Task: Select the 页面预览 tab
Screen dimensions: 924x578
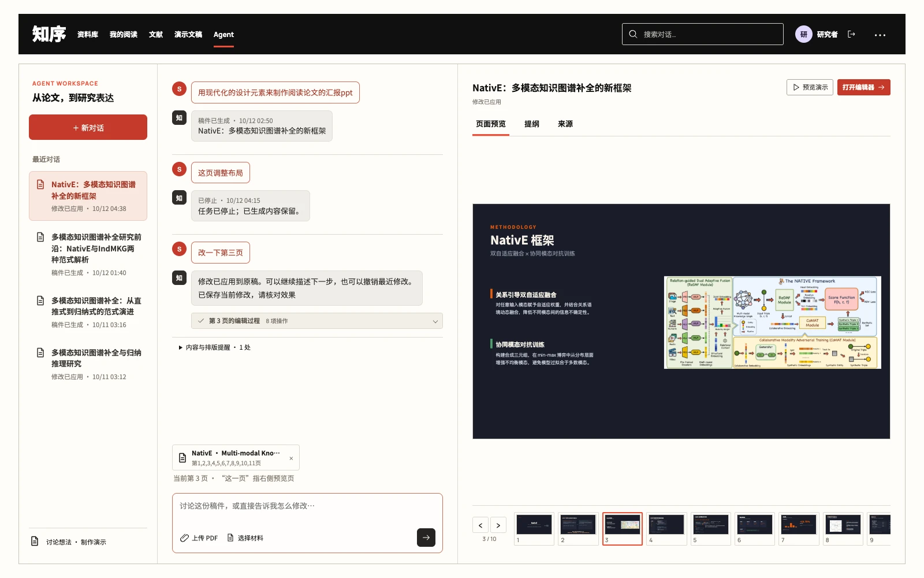Action: tap(491, 124)
